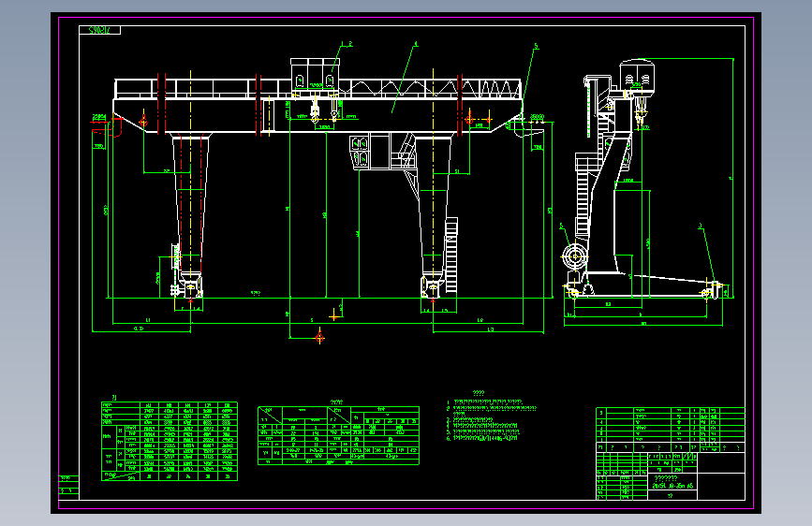Click the title block text '20t/5t 18~35m A5'
812x526 pixels.
pyautogui.click(x=672, y=486)
